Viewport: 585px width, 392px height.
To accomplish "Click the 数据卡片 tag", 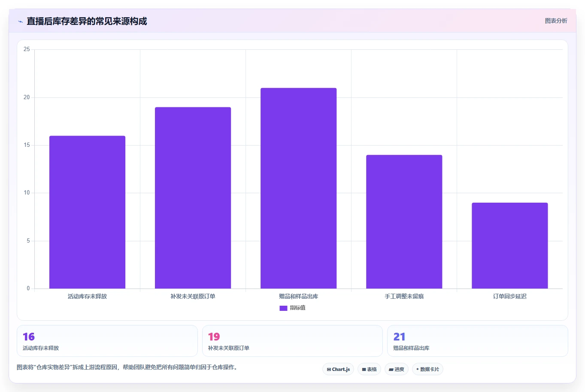I will pyautogui.click(x=427, y=369).
